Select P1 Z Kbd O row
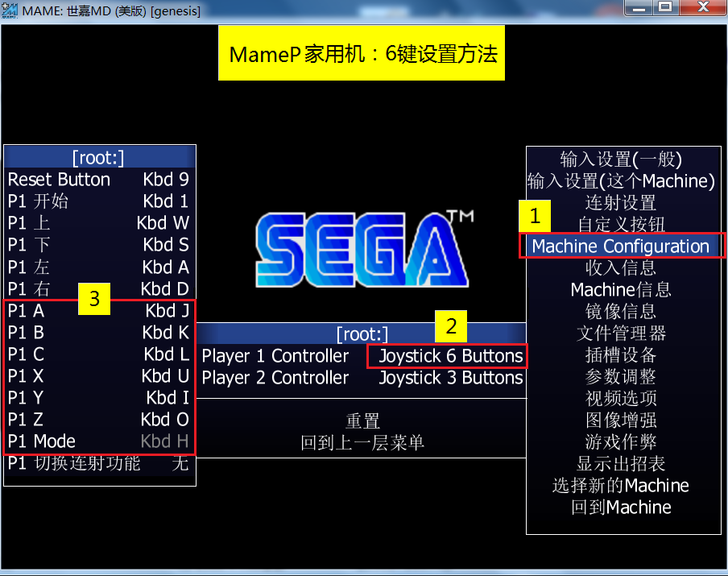Viewport: 728px width, 576px height. click(99, 420)
